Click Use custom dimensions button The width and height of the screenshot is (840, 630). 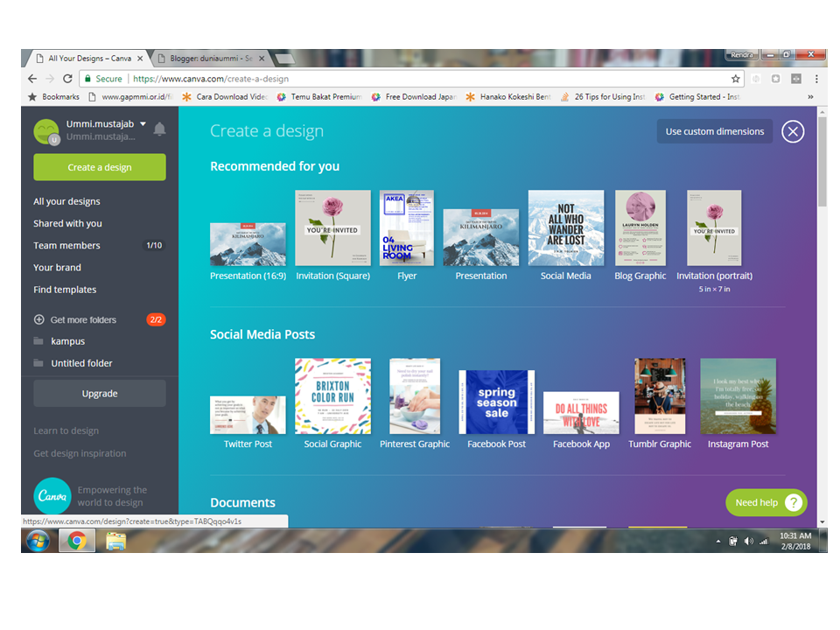715,131
